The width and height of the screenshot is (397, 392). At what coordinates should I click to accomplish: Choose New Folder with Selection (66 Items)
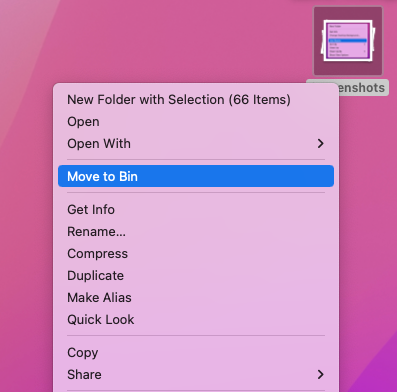coord(196,100)
